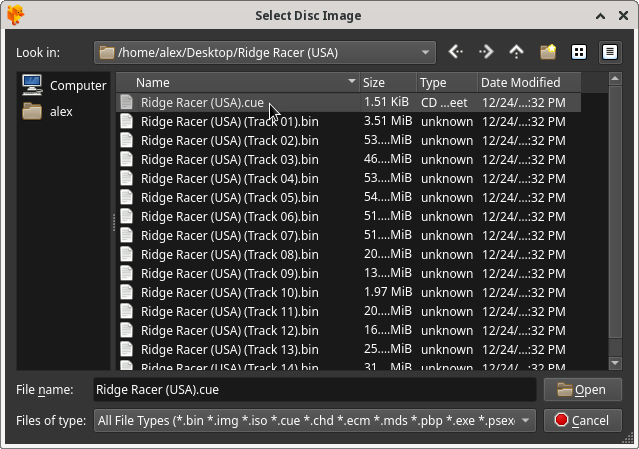
Task: Click the scroll up arrow of file list
Action: (615, 78)
